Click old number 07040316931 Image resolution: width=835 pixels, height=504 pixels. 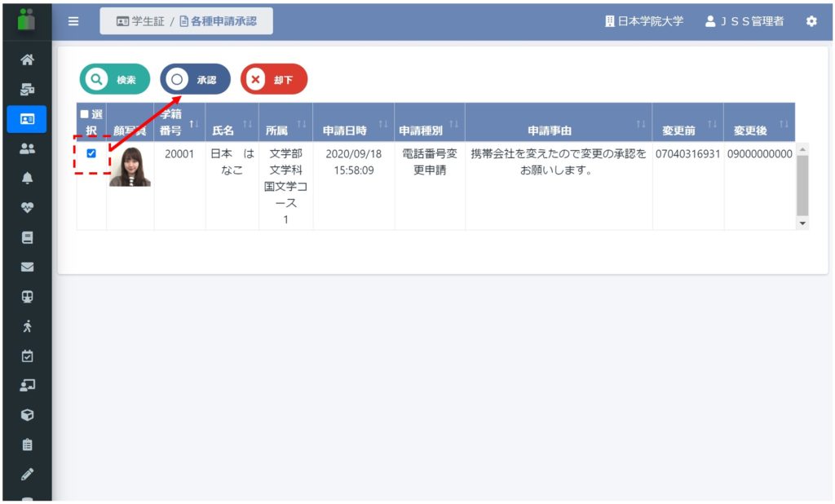click(687, 154)
